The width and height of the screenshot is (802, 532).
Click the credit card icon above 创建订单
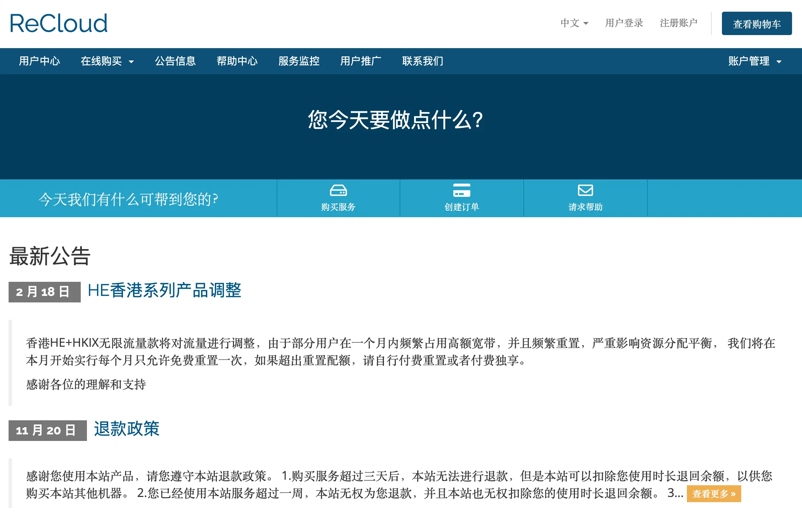coord(461,190)
